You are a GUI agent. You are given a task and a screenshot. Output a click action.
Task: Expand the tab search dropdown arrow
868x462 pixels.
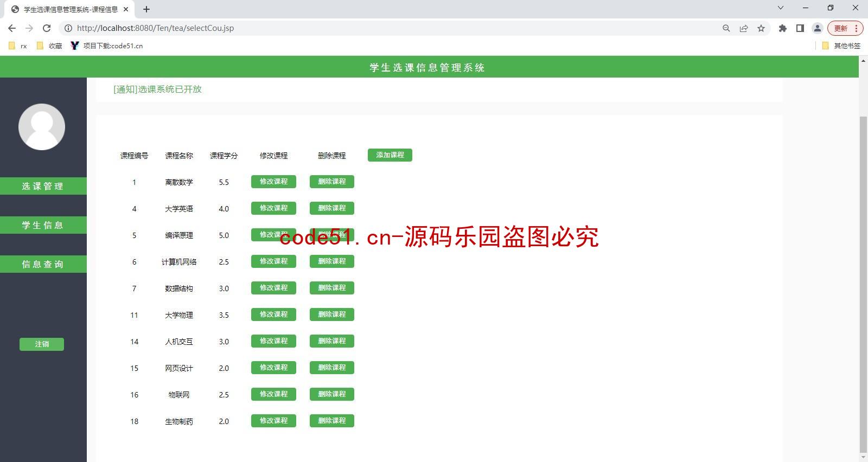(781, 8)
